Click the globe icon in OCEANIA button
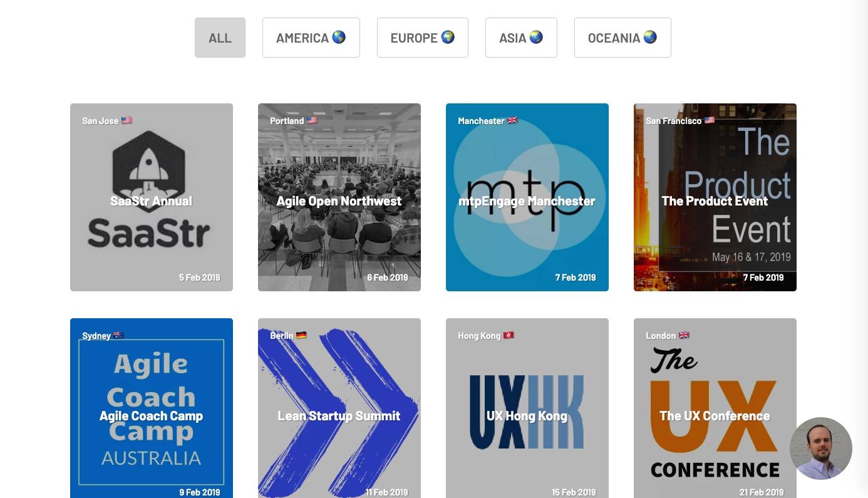Image resolution: width=868 pixels, height=498 pixels. pyautogui.click(x=650, y=37)
